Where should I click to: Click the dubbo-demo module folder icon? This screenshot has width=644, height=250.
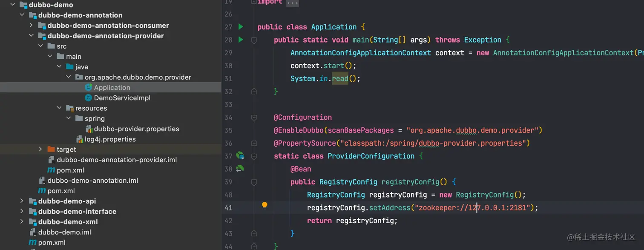click(23, 5)
